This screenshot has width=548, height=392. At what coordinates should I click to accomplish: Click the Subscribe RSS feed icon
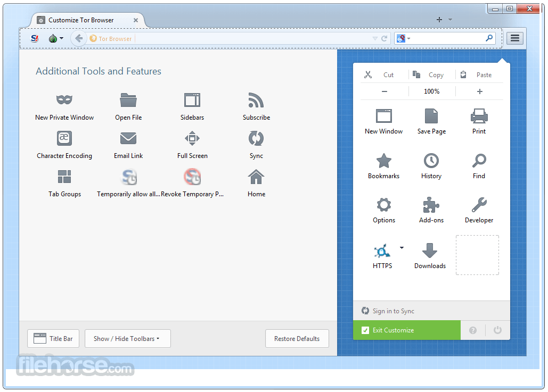pos(256,100)
